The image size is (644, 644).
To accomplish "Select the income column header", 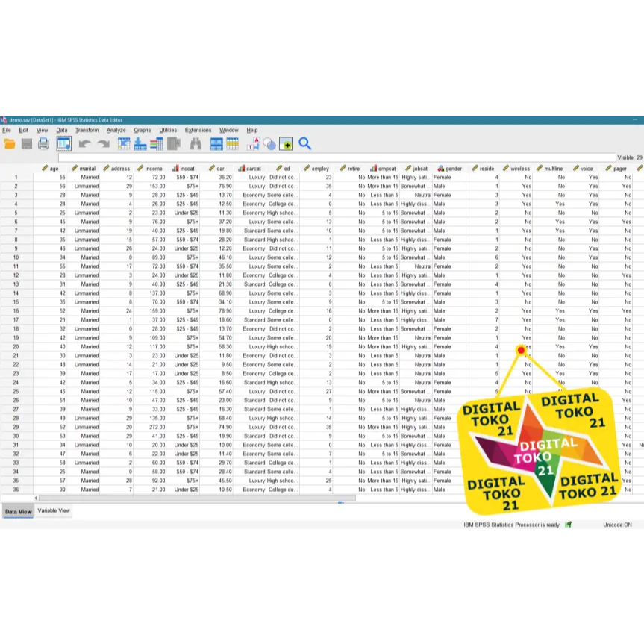I will pyautogui.click(x=149, y=169).
